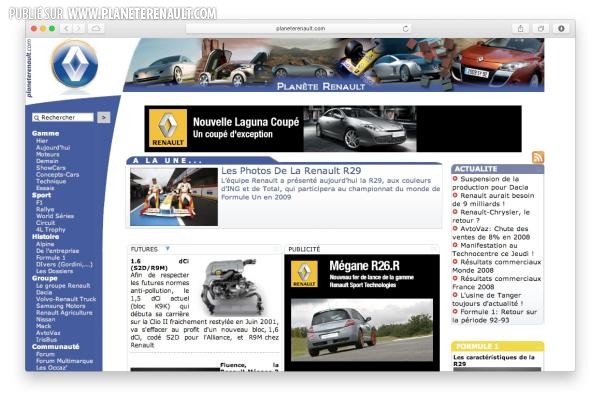Read 'AvtoVaz: Chute des ventes' news
The height and width of the screenshot is (400, 600).
pyautogui.click(x=491, y=233)
